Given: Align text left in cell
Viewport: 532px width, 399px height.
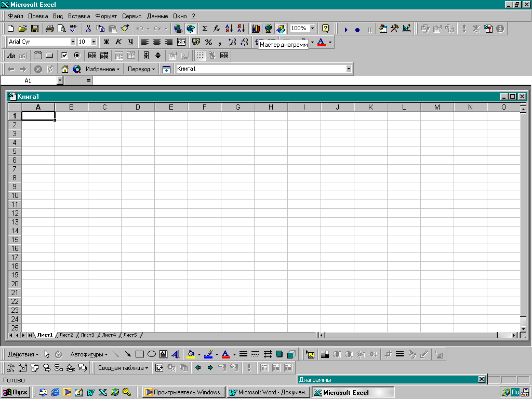Looking at the screenshot, I should point(145,42).
